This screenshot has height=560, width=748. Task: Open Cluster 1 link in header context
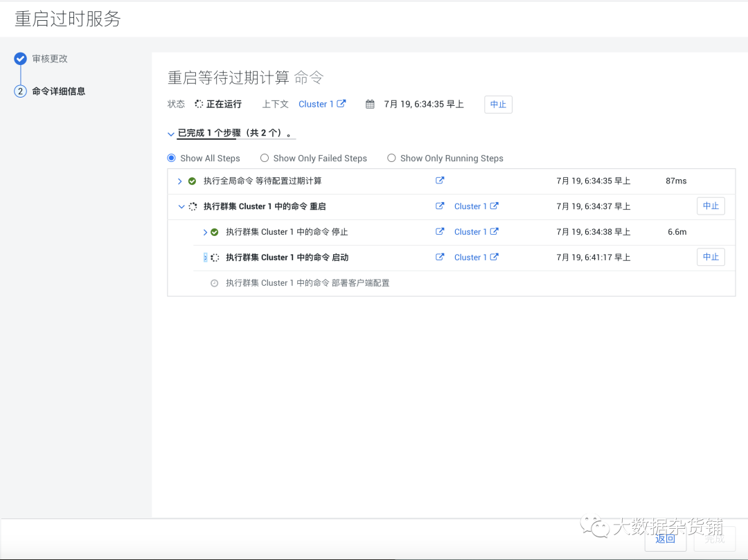316,104
